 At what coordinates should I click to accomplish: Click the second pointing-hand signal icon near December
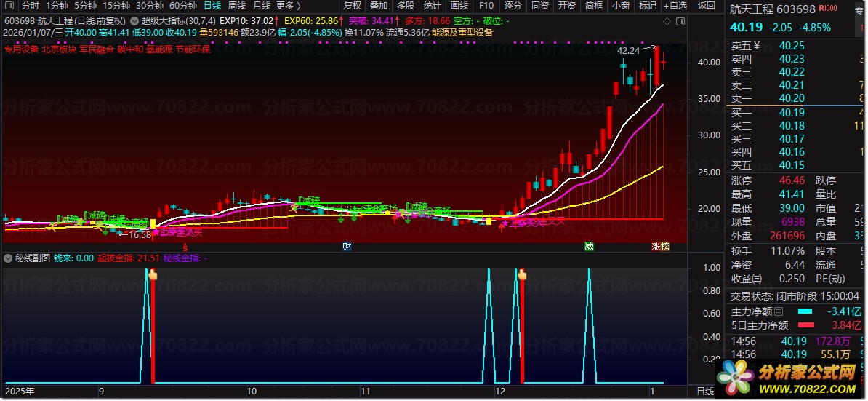521,274
